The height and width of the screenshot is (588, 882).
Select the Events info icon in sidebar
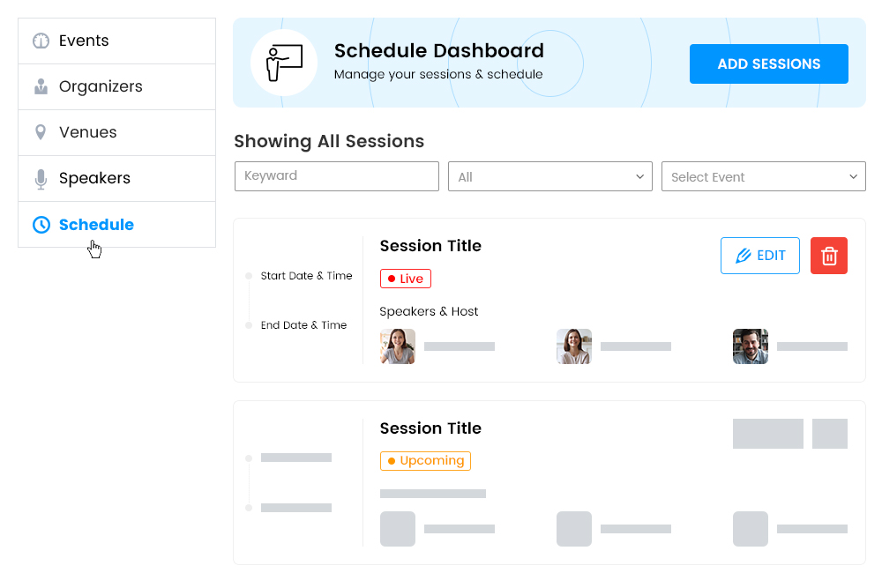(x=40, y=41)
